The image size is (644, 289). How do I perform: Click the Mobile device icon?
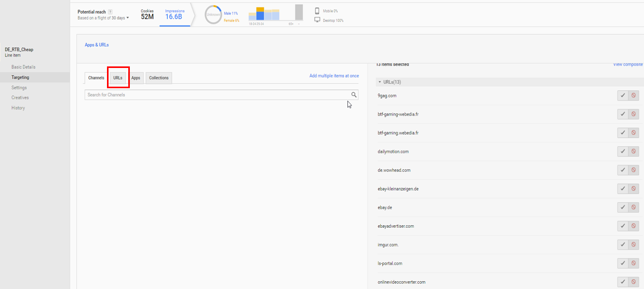(317, 11)
